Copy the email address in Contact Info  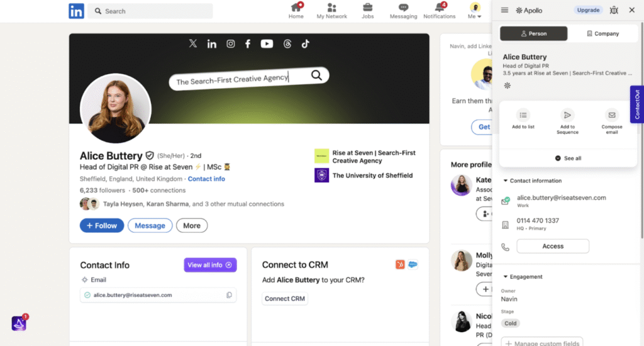[x=229, y=295]
